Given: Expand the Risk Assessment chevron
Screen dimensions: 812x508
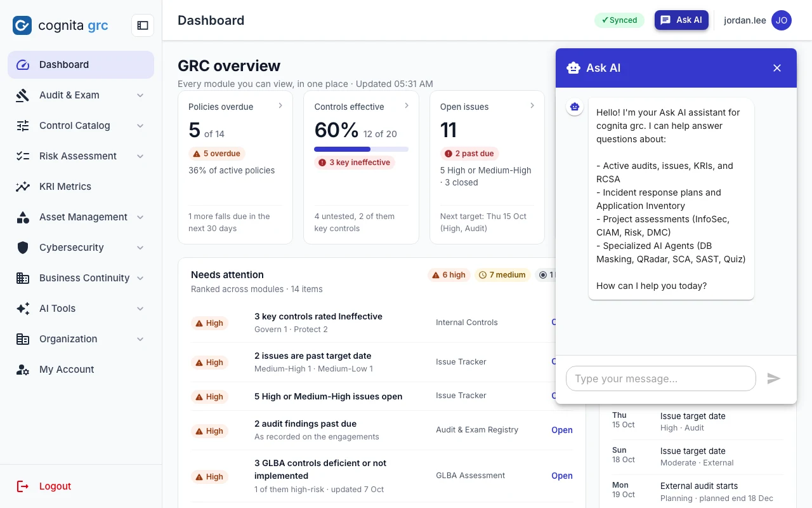Looking at the screenshot, I should click(140, 156).
